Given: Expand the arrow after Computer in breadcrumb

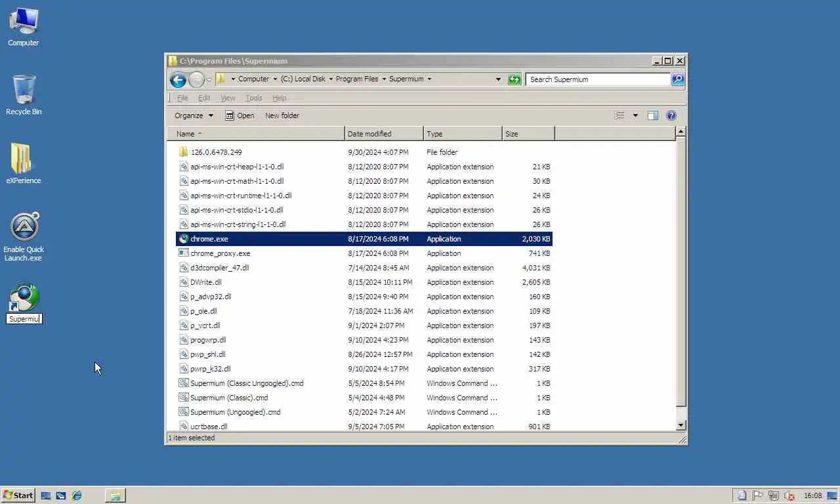Looking at the screenshot, I should tap(275, 79).
